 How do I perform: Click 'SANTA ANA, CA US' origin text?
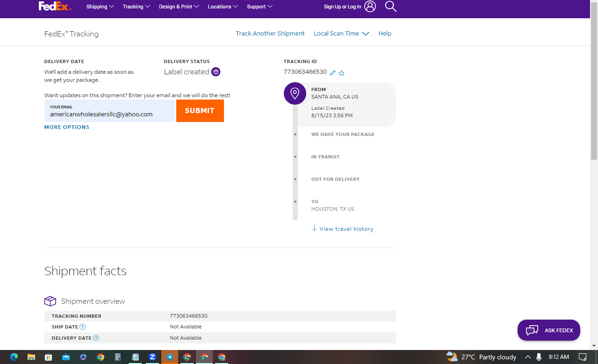(x=335, y=97)
